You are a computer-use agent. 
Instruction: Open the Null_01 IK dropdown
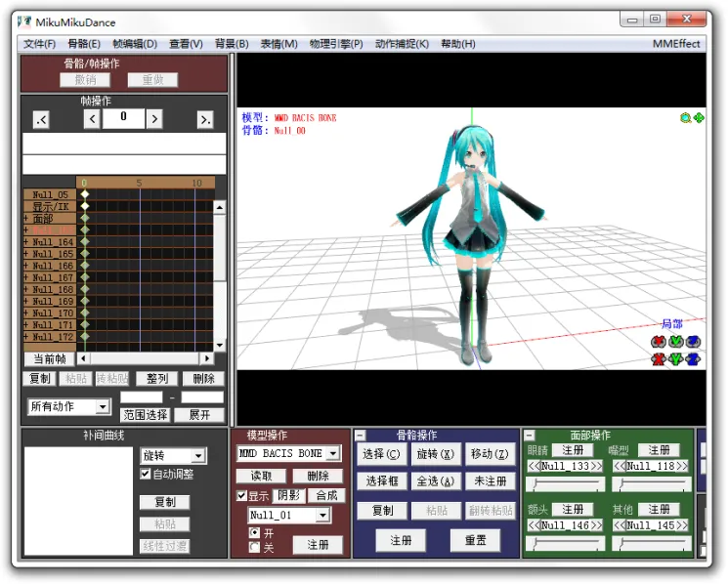coord(323,515)
